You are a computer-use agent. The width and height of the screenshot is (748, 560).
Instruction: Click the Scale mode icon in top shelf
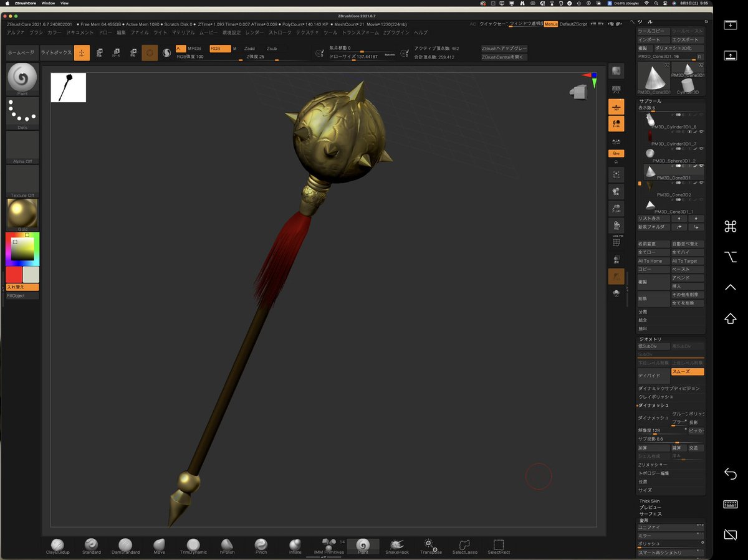click(116, 53)
